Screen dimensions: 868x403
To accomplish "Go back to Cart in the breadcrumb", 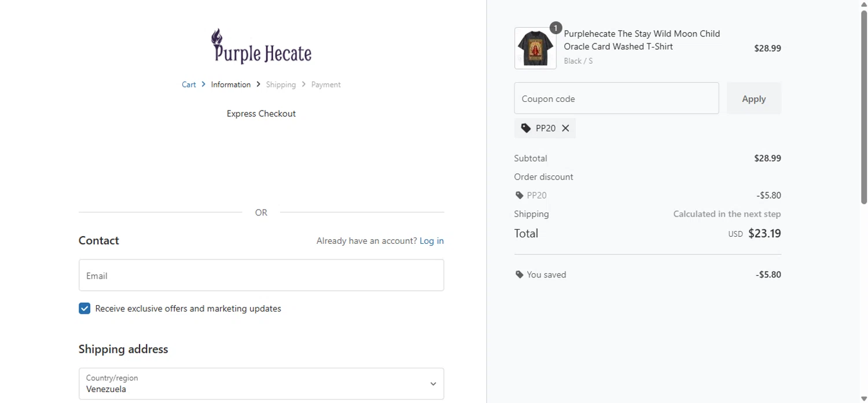I will click(189, 85).
